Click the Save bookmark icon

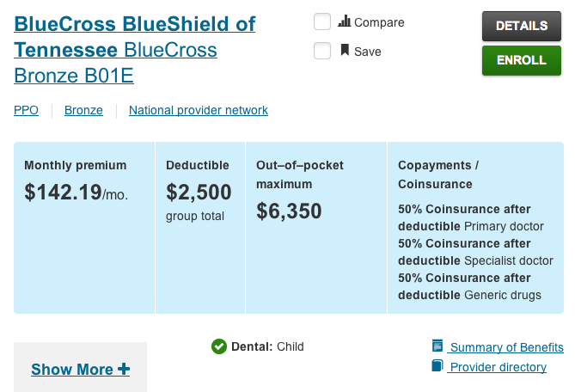(x=345, y=50)
